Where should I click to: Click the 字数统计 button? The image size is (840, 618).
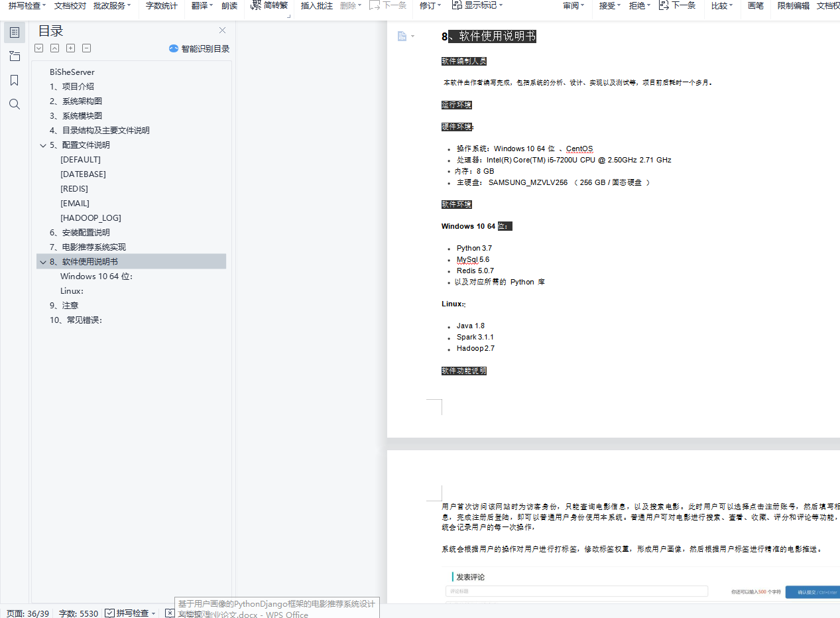pos(162,5)
